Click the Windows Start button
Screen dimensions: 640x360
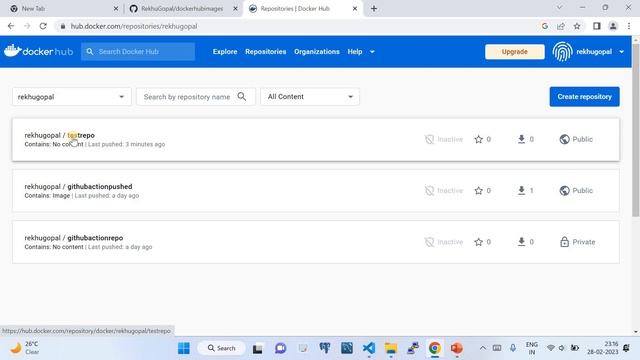pos(184,348)
